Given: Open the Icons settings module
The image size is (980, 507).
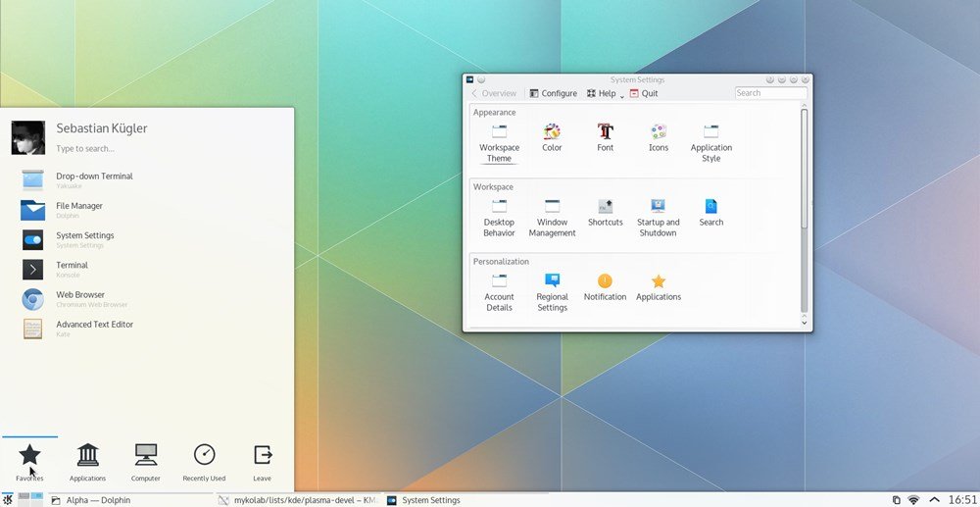Looking at the screenshot, I should [x=659, y=137].
